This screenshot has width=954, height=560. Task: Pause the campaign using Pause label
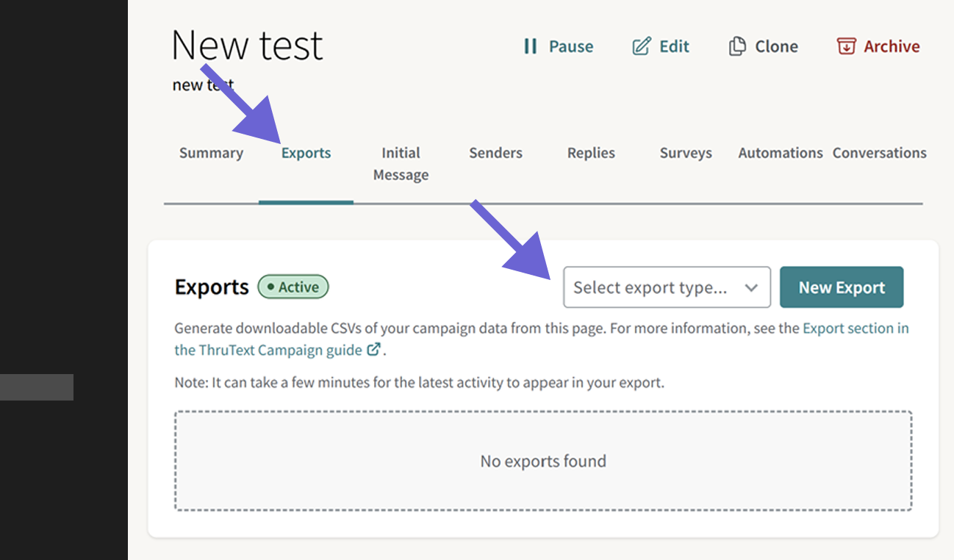571,46
